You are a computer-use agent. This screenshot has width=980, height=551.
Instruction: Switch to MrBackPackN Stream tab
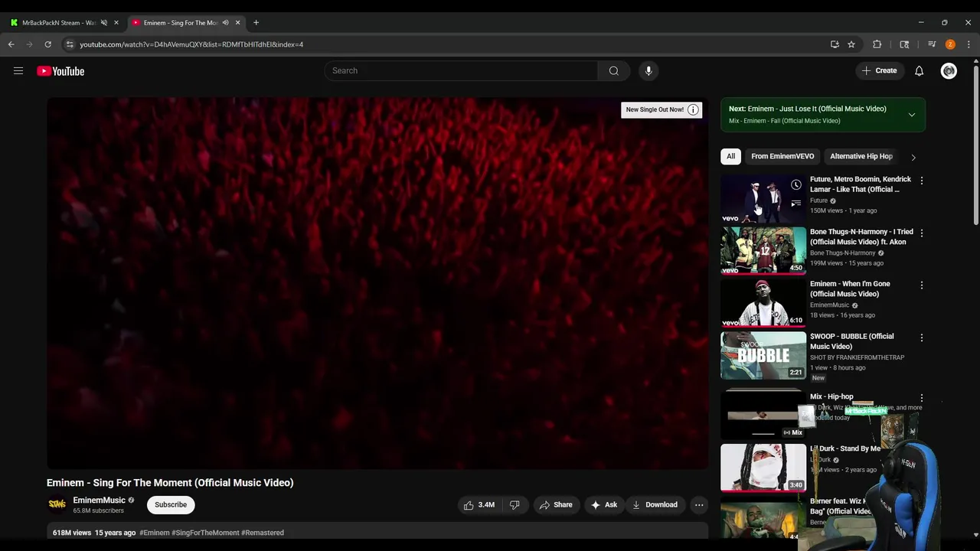(58, 23)
